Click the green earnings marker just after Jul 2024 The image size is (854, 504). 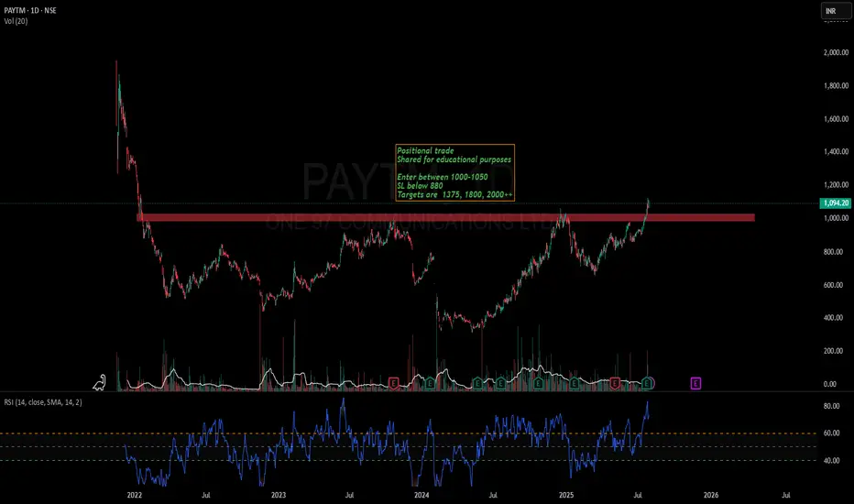click(500, 384)
